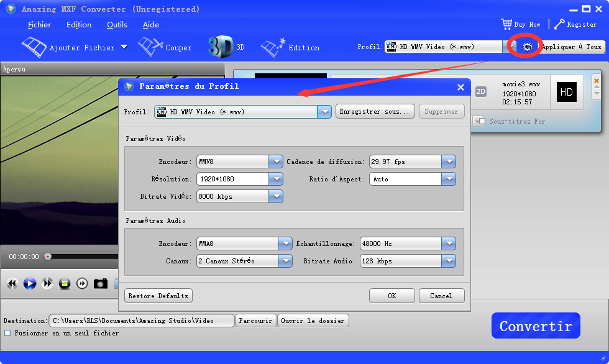Viewport: 609px width, 364px height.
Task: Open the Fichier menu
Action: point(39,24)
